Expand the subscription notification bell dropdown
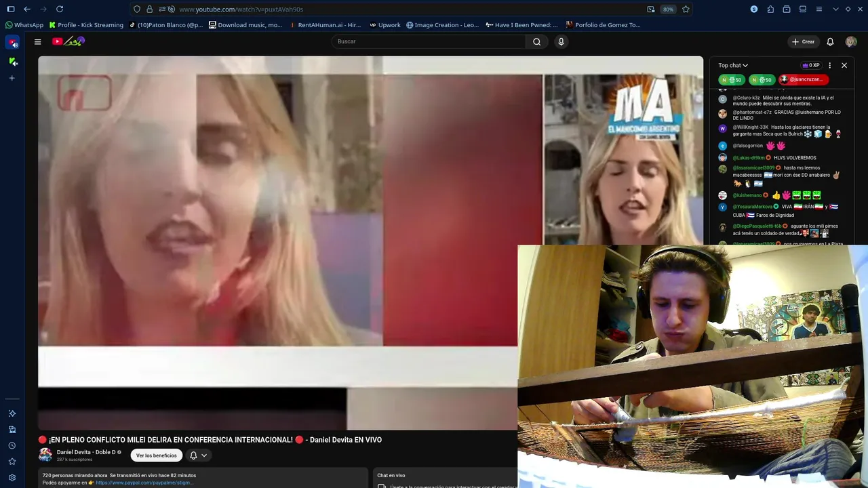Screen dimensions: 868x488 tap(198, 455)
